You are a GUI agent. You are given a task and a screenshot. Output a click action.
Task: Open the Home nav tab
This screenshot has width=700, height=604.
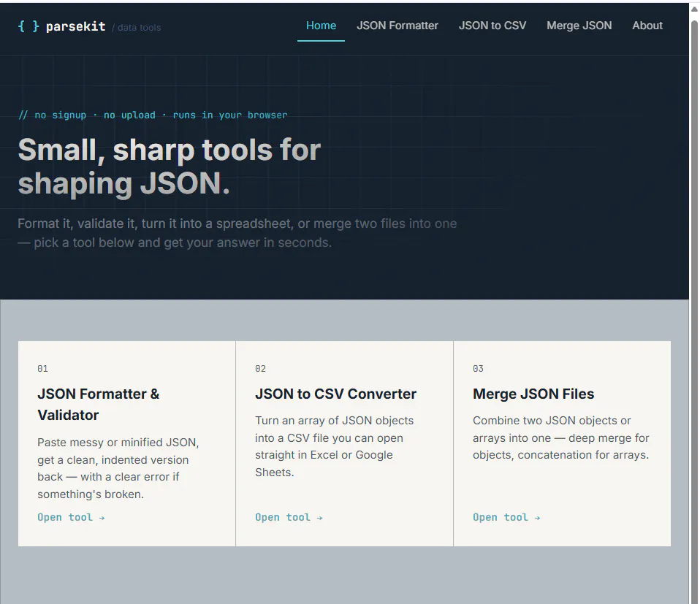tap(321, 26)
